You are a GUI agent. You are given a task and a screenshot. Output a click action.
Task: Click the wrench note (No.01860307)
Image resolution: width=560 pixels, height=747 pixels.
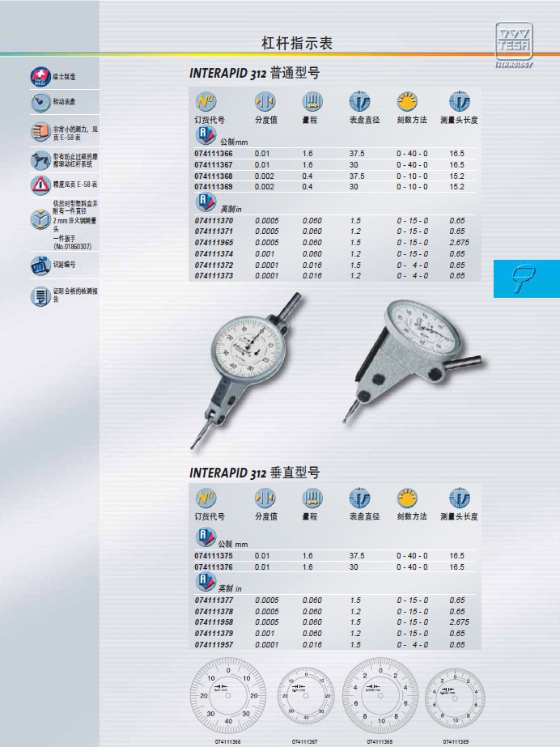[72, 247]
